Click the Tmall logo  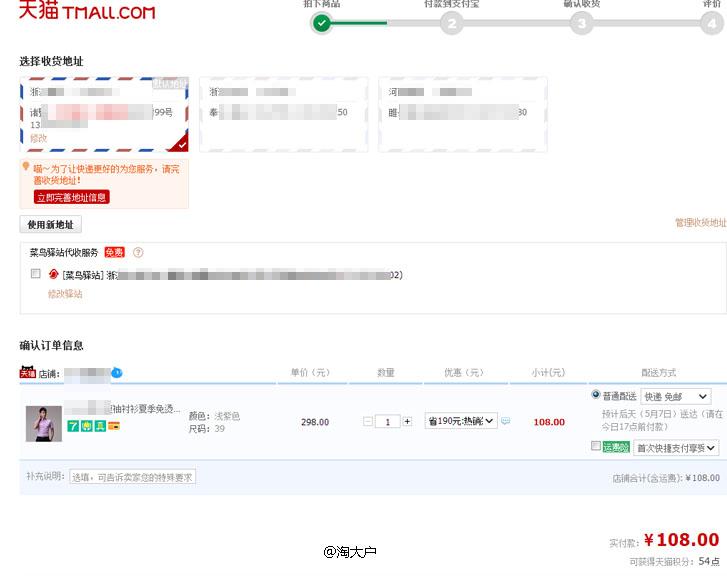pyautogui.click(x=87, y=10)
